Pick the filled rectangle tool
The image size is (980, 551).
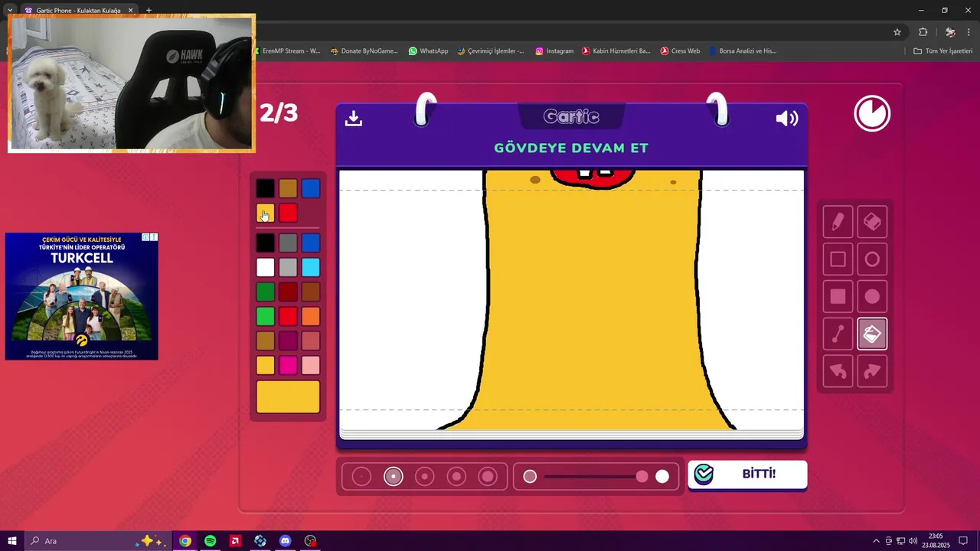tap(838, 297)
